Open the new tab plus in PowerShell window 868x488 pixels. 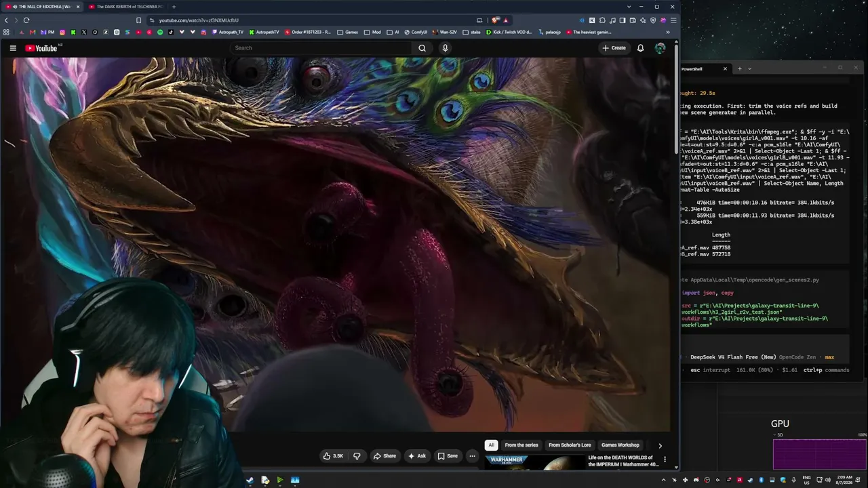coord(739,68)
